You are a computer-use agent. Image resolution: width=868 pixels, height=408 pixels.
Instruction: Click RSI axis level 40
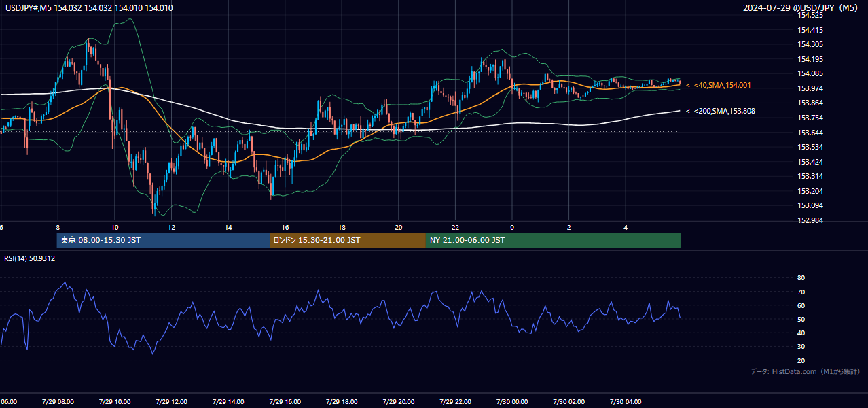(x=801, y=333)
